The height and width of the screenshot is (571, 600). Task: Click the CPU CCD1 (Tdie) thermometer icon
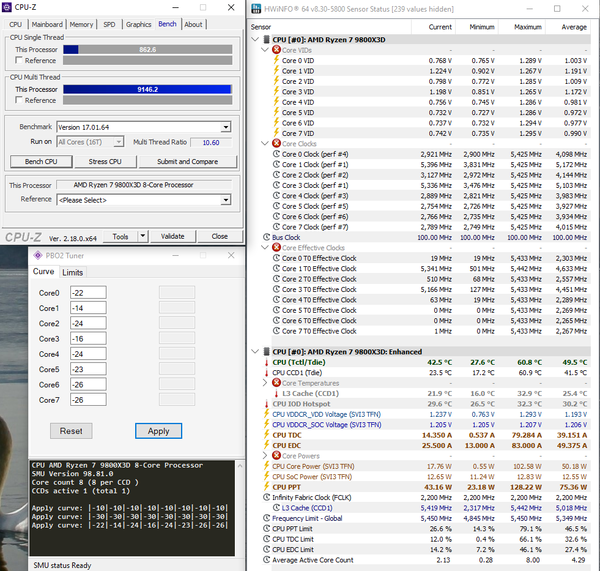tap(267, 372)
